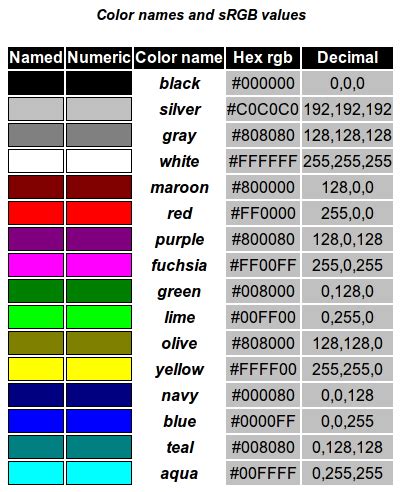Screen dimensions: 400x492
Task: Pick the Numeric green swatch
Action: 99,291
